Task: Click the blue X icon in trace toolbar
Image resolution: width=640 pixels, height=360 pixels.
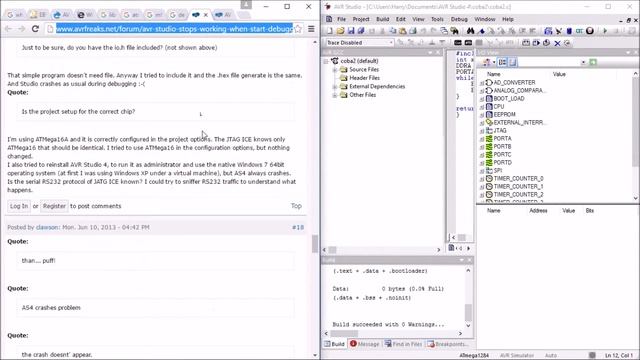Action: 557,43
